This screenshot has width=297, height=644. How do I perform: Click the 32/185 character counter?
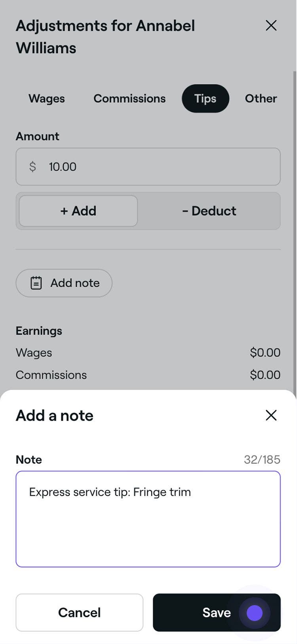pyautogui.click(x=262, y=459)
